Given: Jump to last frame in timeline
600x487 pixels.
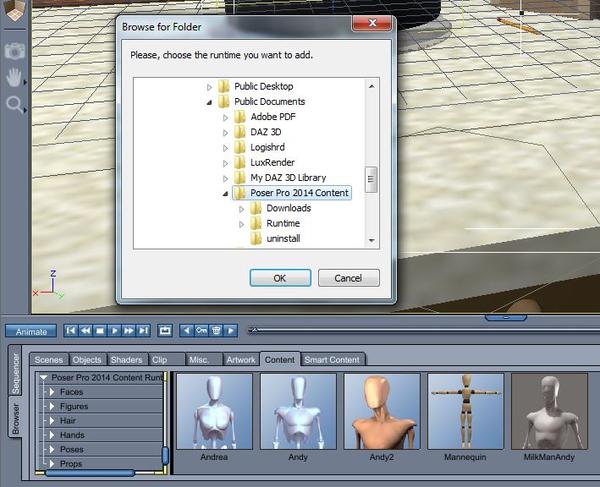Looking at the screenshot, I should tap(143, 331).
